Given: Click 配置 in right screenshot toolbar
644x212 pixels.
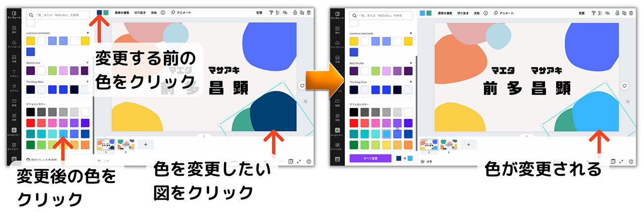Looking at the screenshot, I should tap(581, 13).
